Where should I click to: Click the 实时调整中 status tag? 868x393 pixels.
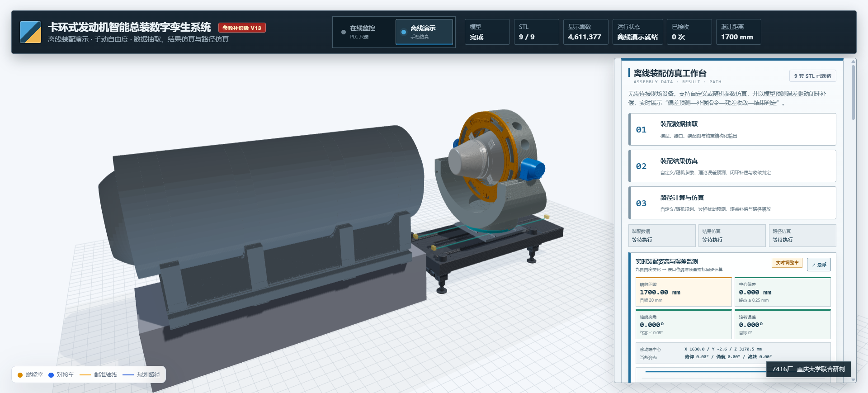[787, 263]
